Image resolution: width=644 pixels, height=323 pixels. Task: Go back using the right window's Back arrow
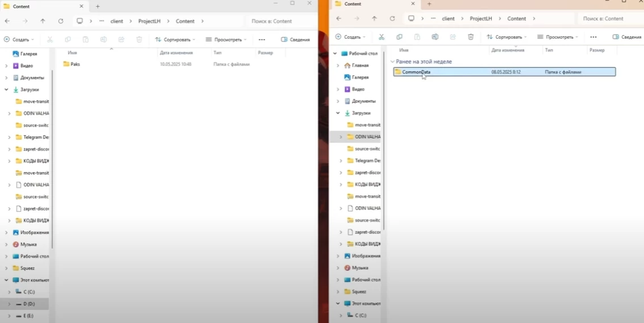(338, 19)
